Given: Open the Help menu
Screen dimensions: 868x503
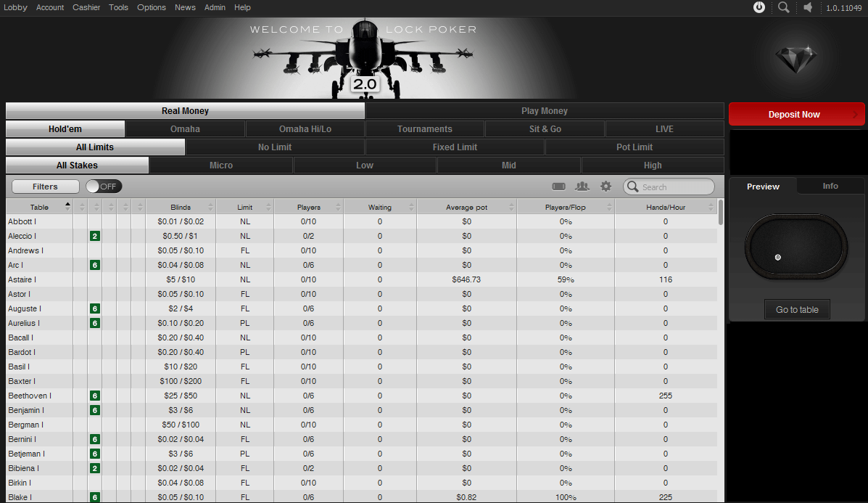Looking at the screenshot, I should (242, 7).
